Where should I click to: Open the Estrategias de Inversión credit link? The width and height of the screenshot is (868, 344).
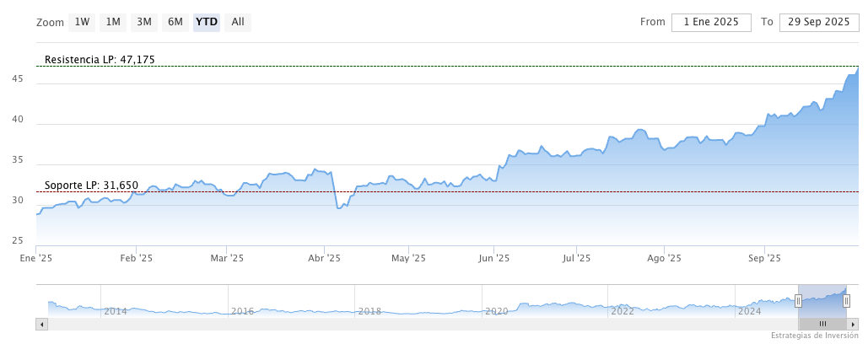[x=815, y=336]
